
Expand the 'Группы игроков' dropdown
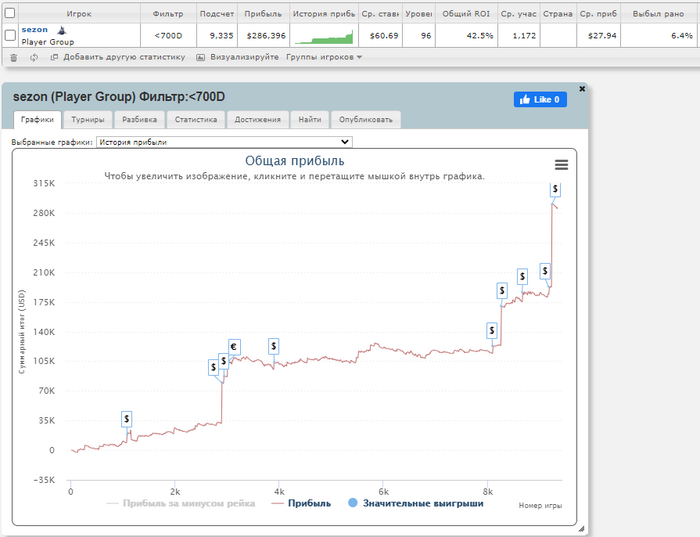click(x=324, y=57)
